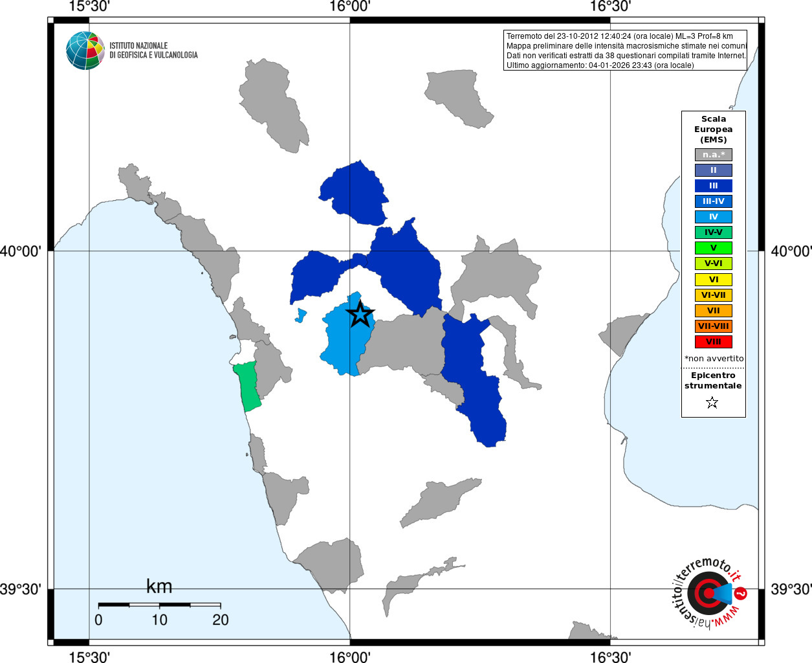Click the epicenter star on the map
Screen dimensions: 812x663
[360, 314]
